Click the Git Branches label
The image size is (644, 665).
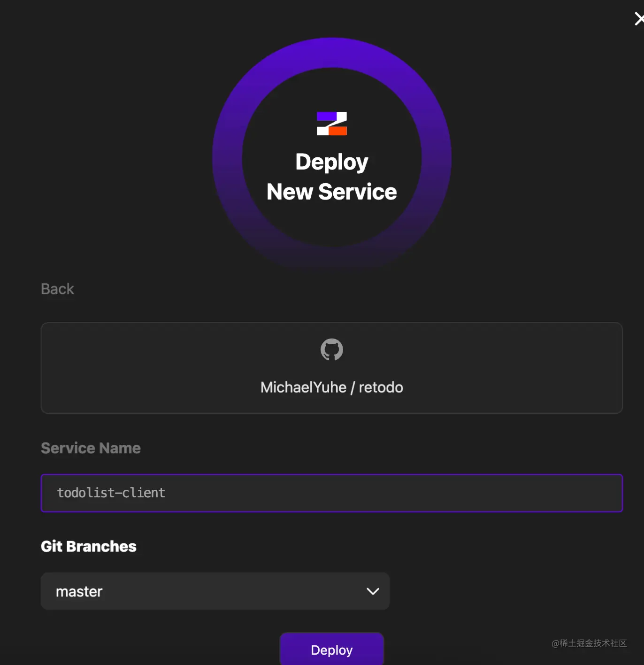point(89,546)
